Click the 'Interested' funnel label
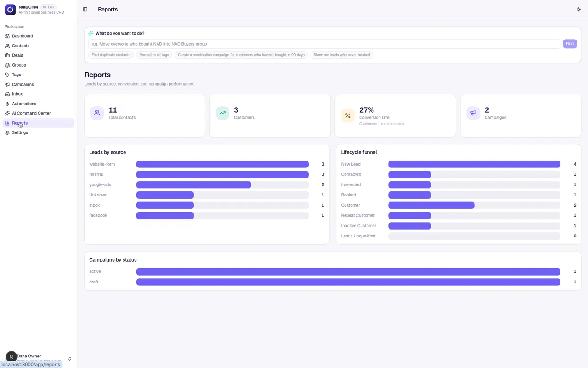This screenshot has width=588, height=368. pos(351,185)
